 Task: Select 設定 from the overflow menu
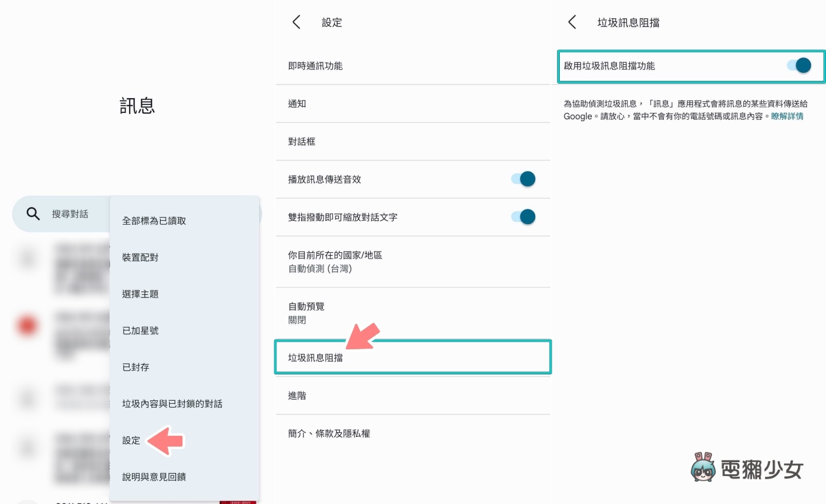(x=131, y=440)
